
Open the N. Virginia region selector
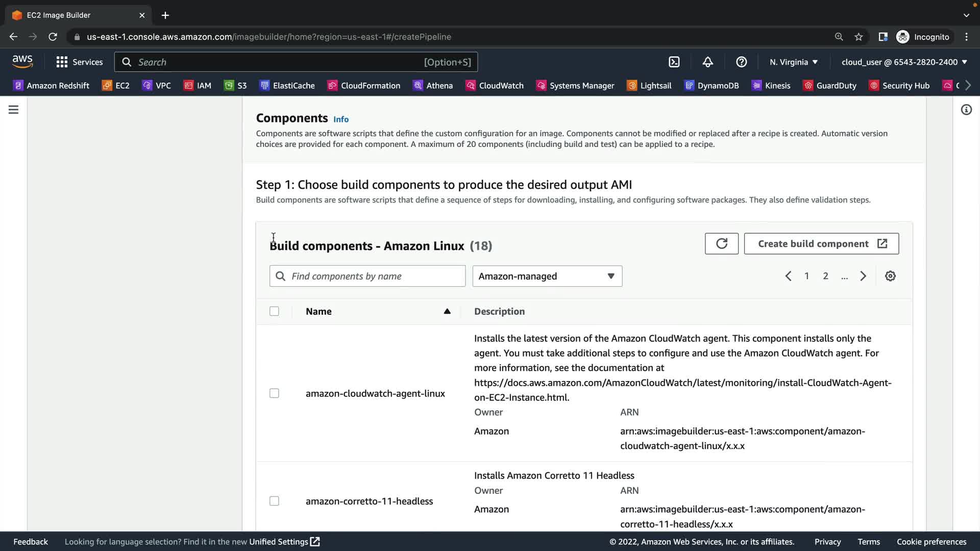coord(794,62)
